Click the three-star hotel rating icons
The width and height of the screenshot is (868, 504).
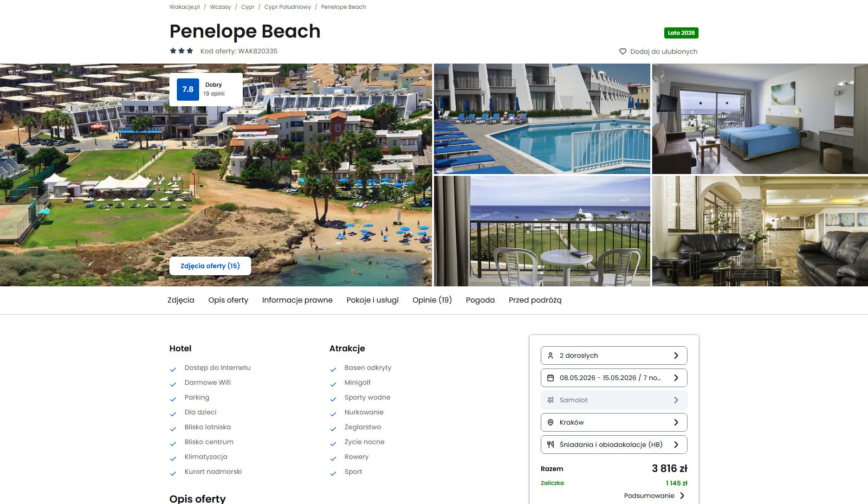pyautogui.click(x=181, y=51)
